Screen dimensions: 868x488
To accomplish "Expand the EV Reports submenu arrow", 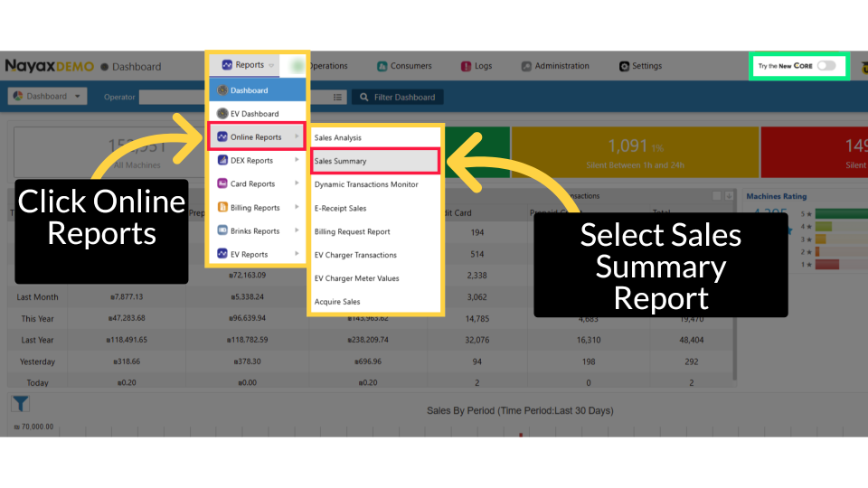I will pos(297,253).
